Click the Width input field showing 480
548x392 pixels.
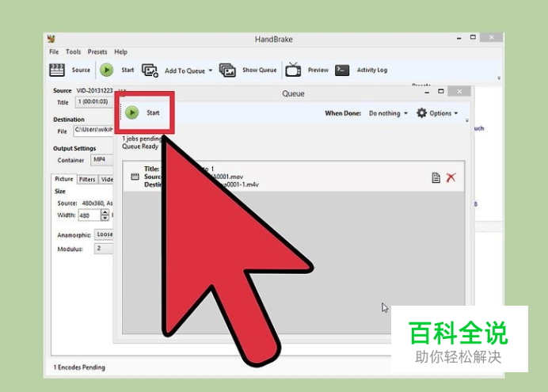[x=89, y=215]
